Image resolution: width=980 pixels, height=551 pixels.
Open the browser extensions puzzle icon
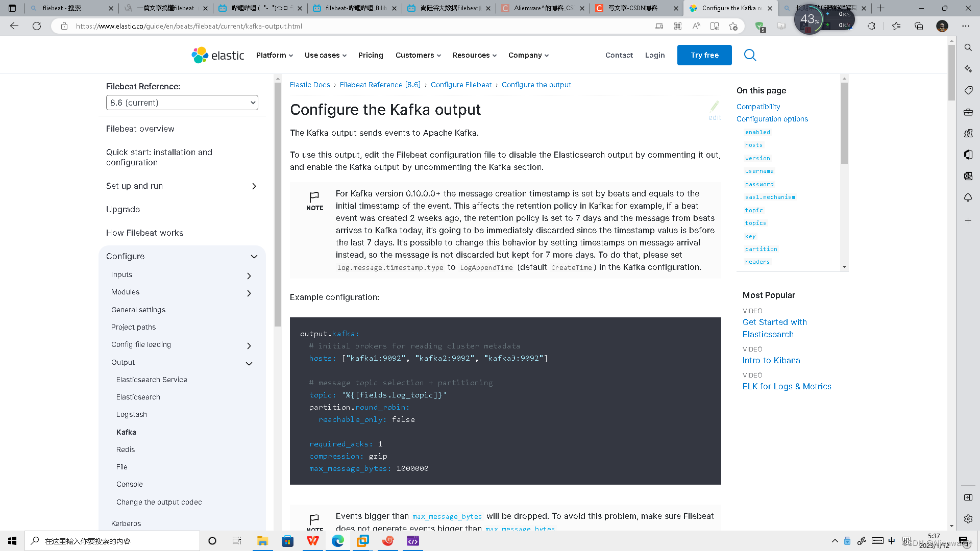point(871,26)
